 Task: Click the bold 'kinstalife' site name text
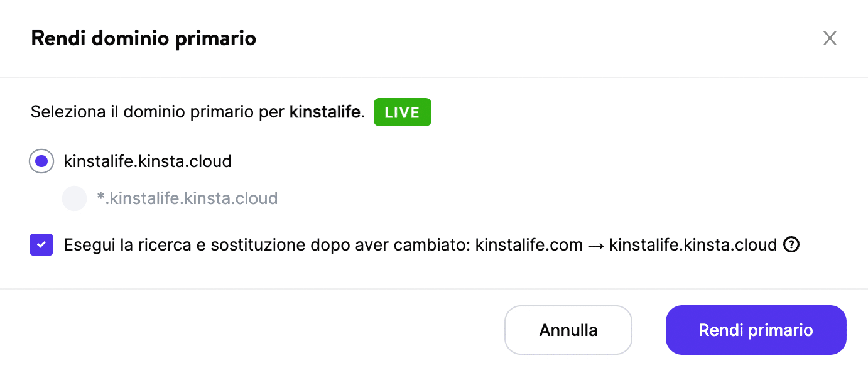point(325,112)
